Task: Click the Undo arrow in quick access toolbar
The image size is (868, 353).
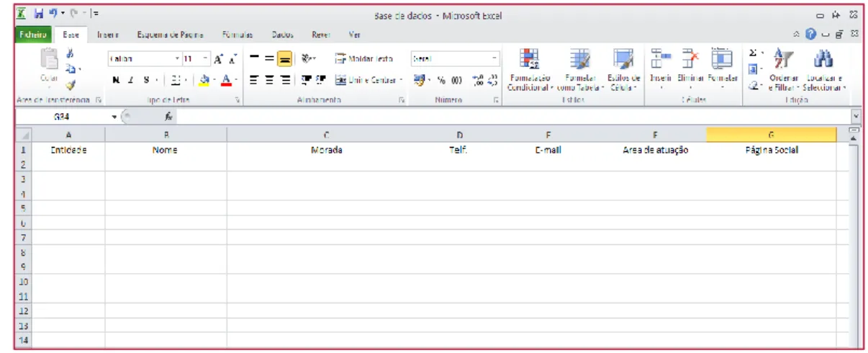Action: coord(53,14)
